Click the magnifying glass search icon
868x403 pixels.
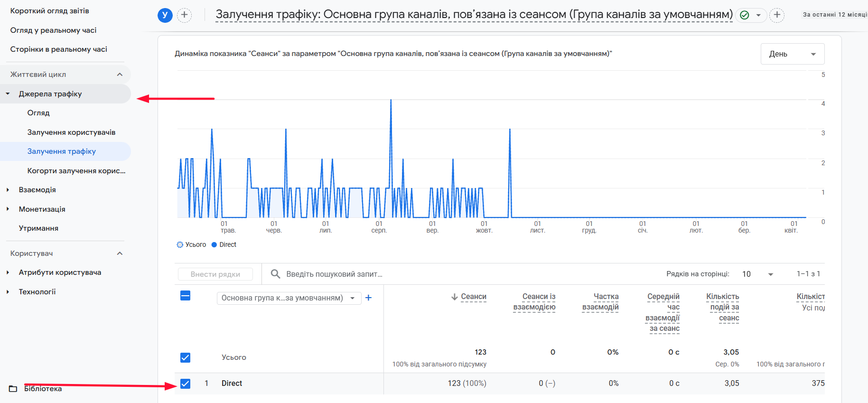(275, 274)
